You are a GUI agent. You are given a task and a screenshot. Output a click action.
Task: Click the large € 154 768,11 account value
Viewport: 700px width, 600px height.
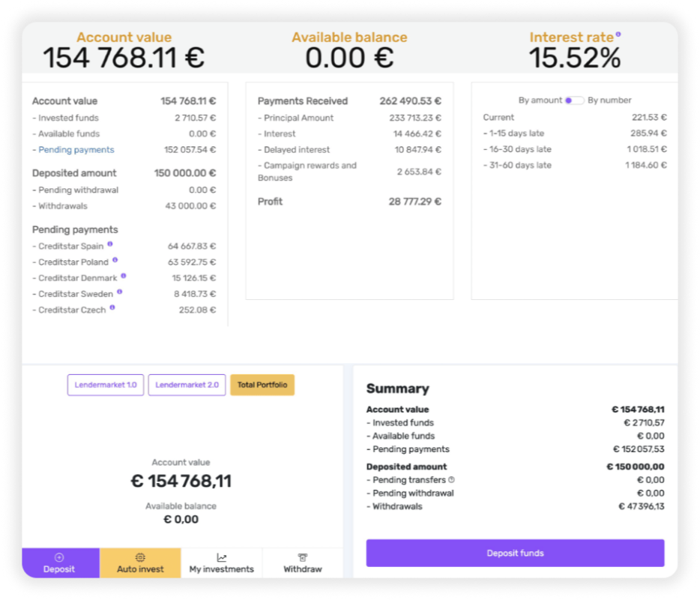181,481
